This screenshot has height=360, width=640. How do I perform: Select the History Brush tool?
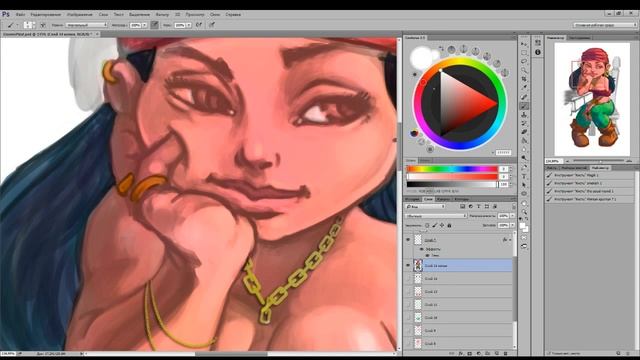click(x=524, y=123)
